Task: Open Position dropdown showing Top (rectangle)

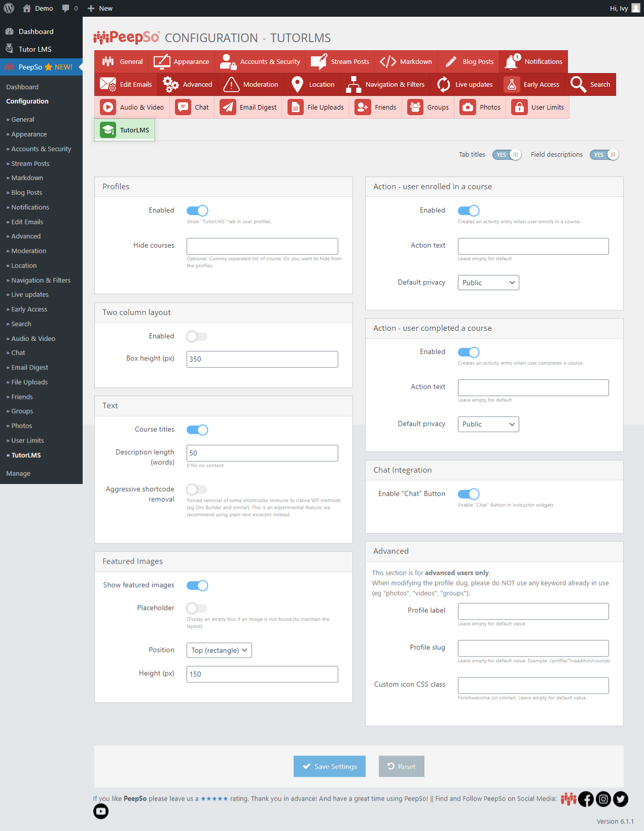Action: 219,650
